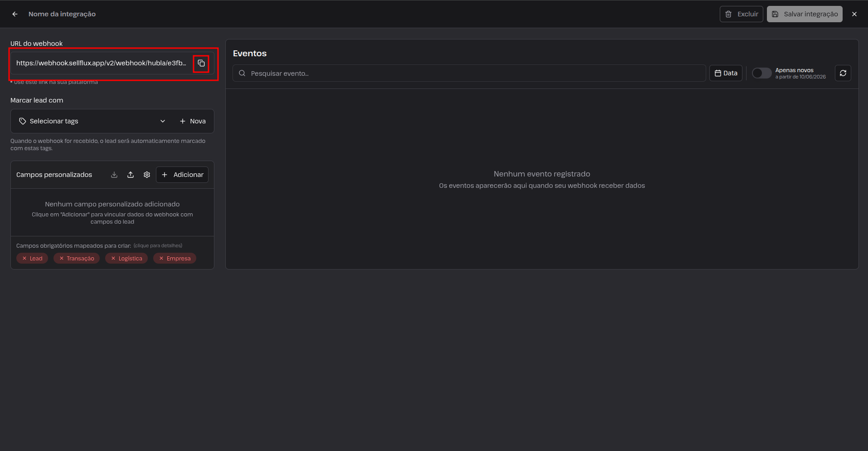Upload custom fields via the upload icon
The image size is (868, 451).
[x=131, y=175]
